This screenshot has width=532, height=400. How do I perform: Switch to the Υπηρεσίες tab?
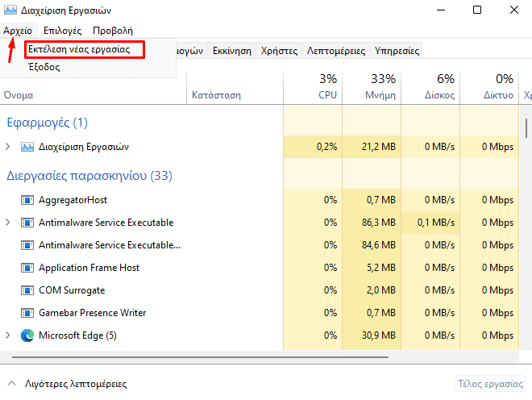tap(397, 51)
